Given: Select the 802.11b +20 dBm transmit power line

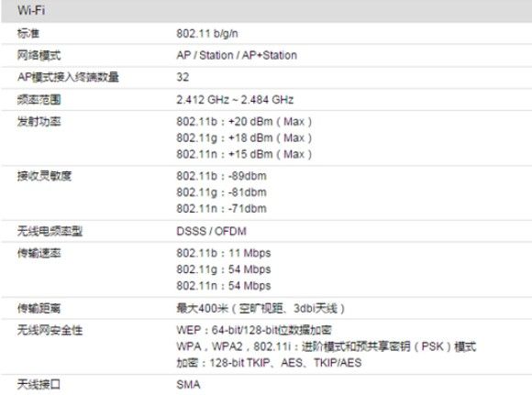Looking at the screenshot, I should tap(244, 121).
